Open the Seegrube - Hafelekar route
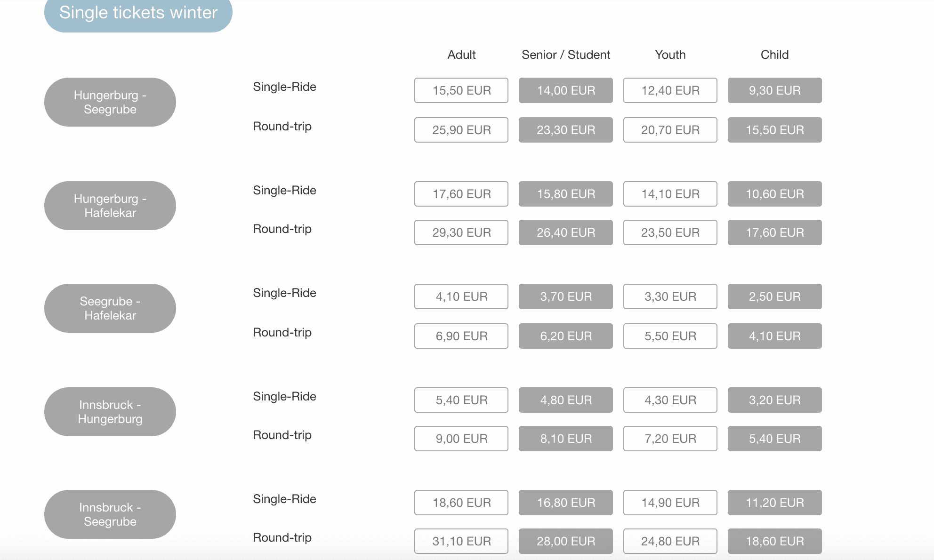This screenshot has height=560, width=934. [110, 308]
